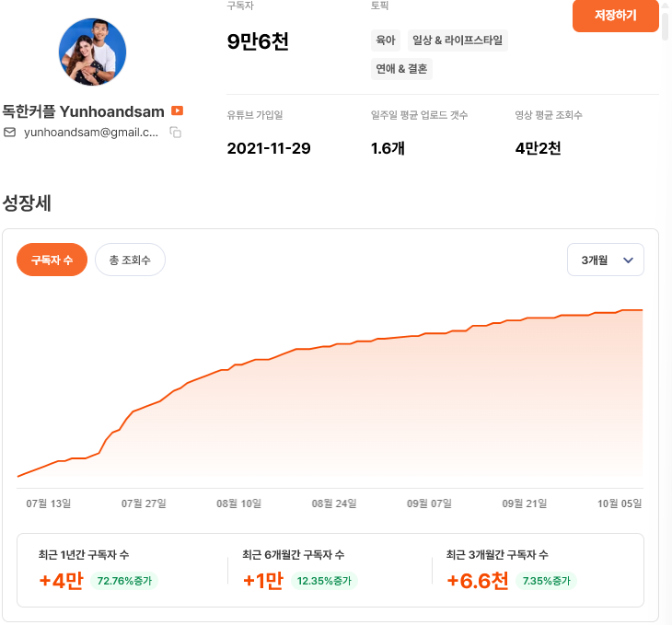Screen dimensions: 672x625
Task: Click the 9만6천 subscriber count
Action: tap(258, 41)
